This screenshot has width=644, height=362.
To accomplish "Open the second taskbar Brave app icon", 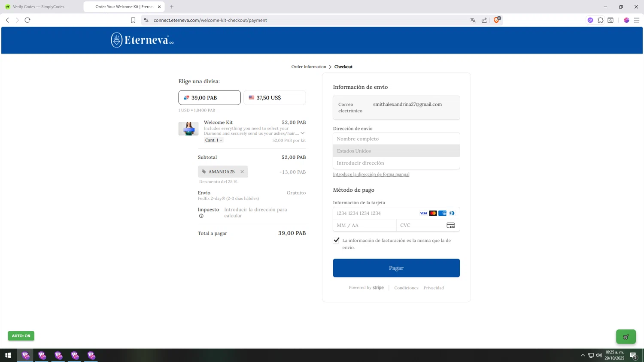I will [42, 356].
